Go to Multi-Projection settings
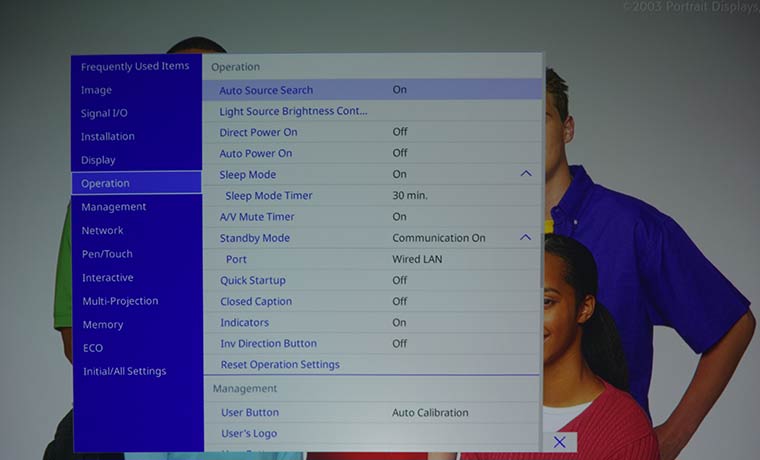This screenshot has height=460, width=760. coord(120,301)
